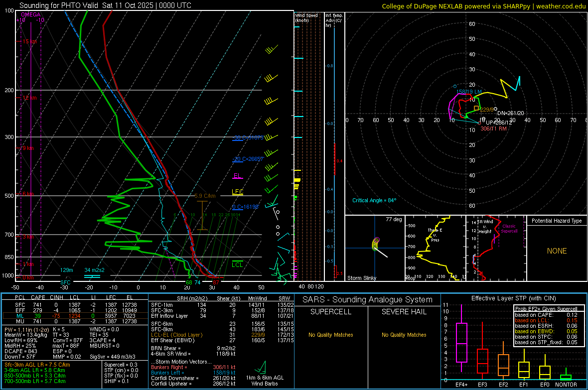Click the 'Supercell = 0.3' composite value
The image size is (588, 390).
click(x=121, y=365)
